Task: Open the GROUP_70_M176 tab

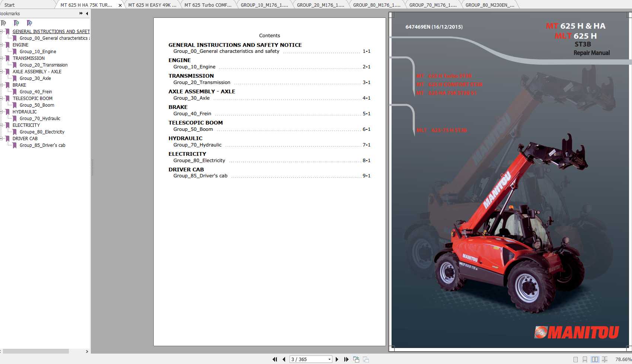Action: pos(433,5)
